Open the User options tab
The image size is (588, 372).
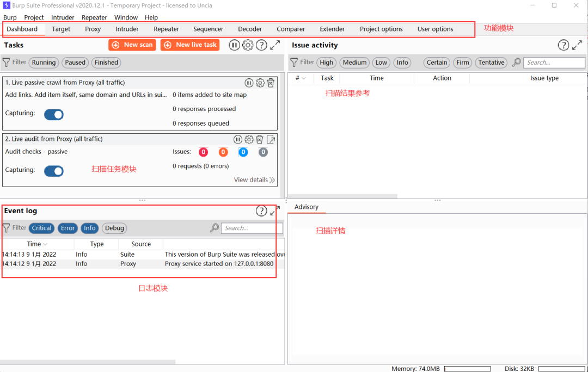(x=436, y=29)
